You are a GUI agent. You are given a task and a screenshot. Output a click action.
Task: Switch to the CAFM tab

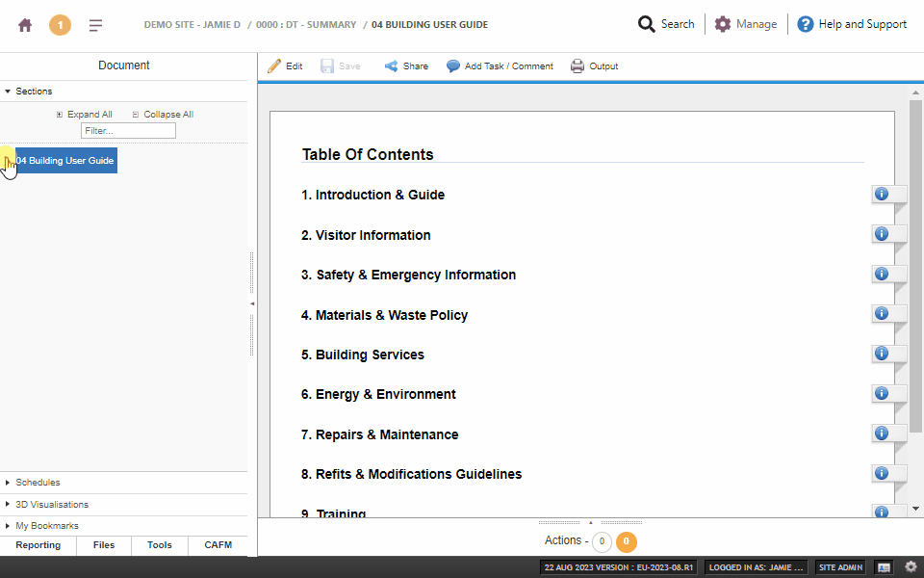tap(218, 545)
